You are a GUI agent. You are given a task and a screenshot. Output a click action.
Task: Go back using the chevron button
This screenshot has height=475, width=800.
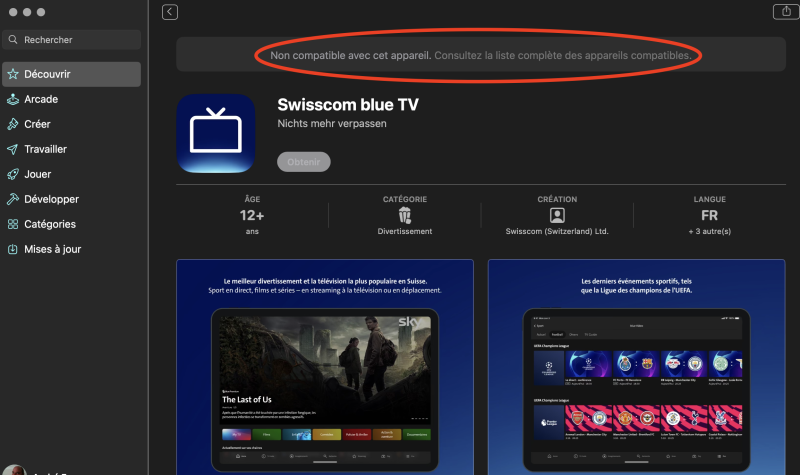click(170, 12)
